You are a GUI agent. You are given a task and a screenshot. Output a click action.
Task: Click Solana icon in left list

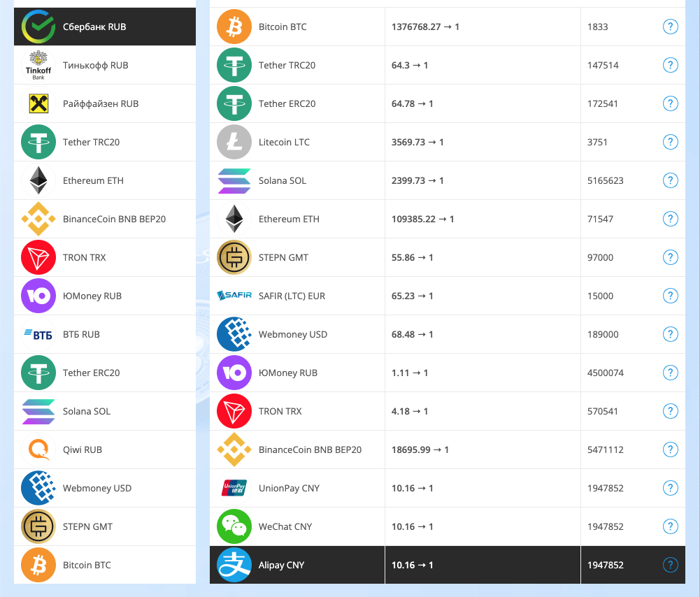click(x=38, y=411)
